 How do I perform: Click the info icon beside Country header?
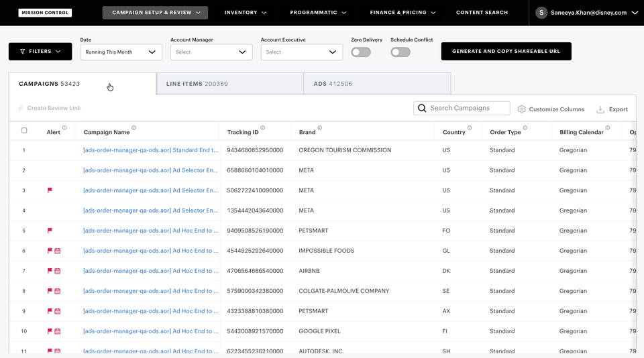coord(470,127)
